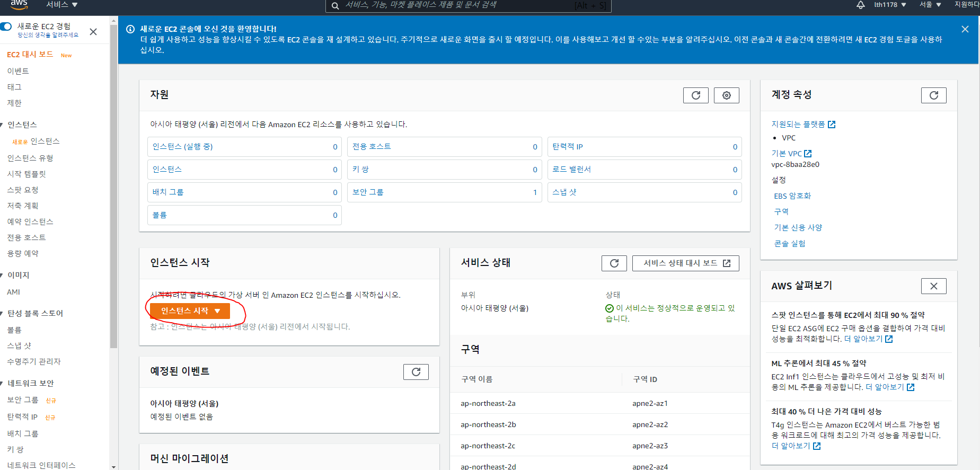Open 탄력적 IP resource tile

tap(644, 147)
